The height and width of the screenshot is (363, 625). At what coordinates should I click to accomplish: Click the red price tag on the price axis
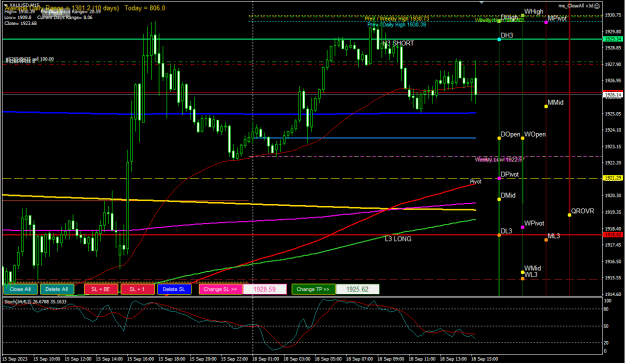point(613,235)
